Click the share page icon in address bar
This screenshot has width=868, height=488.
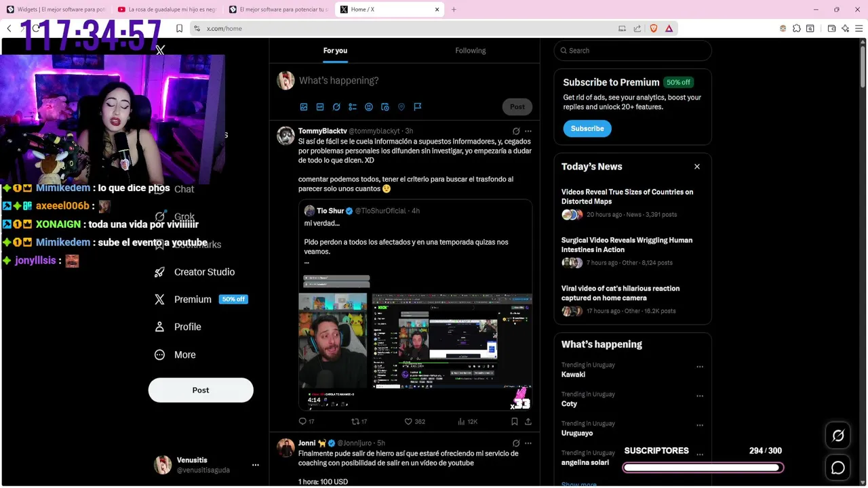tap(637, 28)
